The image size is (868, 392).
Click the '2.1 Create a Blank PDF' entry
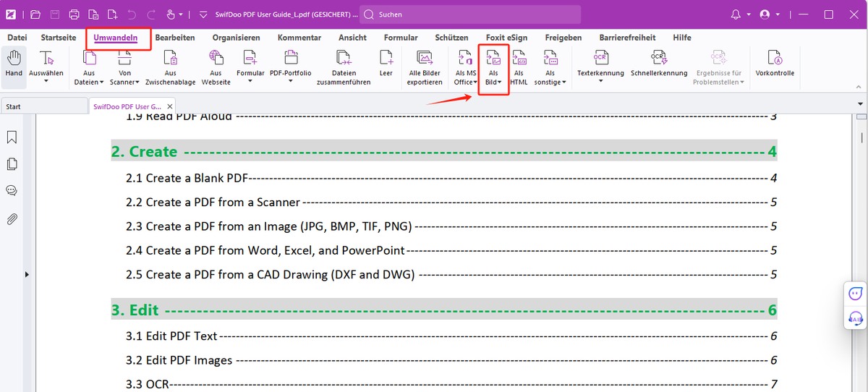tap(187, 178)
